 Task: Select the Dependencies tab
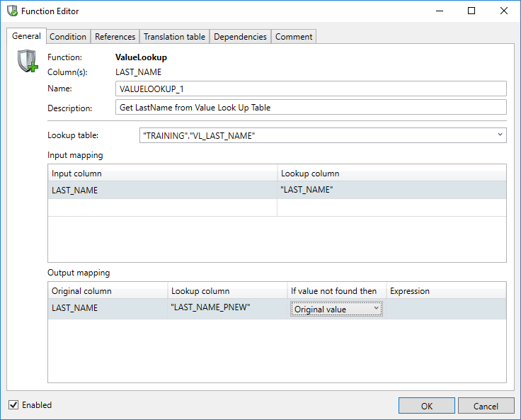(x=240, y=37)
